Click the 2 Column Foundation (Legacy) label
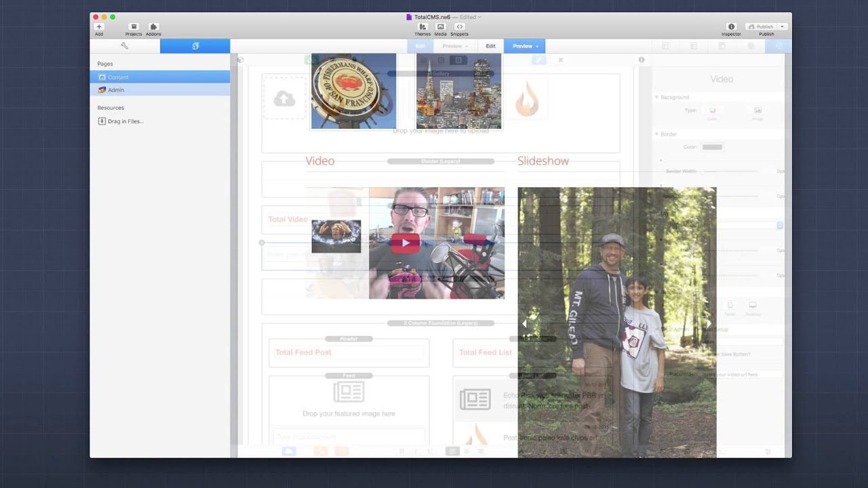This screenshot has height=488, width=868. click(441, 323)
